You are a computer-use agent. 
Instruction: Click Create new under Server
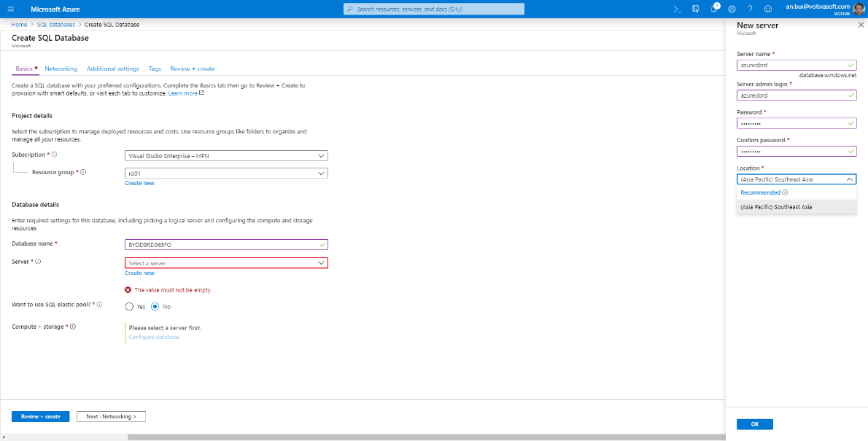coord(139,273)
